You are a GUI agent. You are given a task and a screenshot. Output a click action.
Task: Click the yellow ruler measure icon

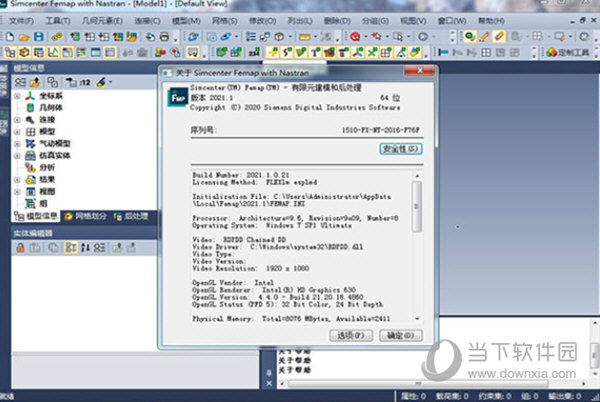(x=305, y=37)
